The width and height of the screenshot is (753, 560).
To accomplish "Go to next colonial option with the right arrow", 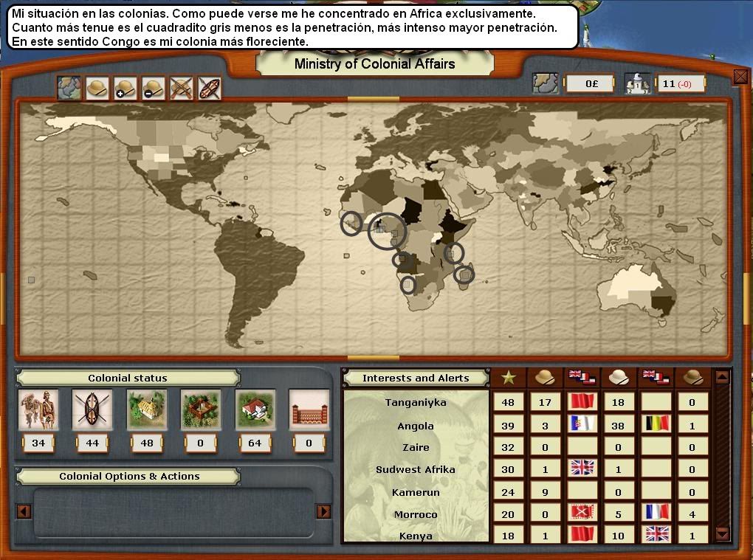I will pyautogui.click(x=323, y=511).
